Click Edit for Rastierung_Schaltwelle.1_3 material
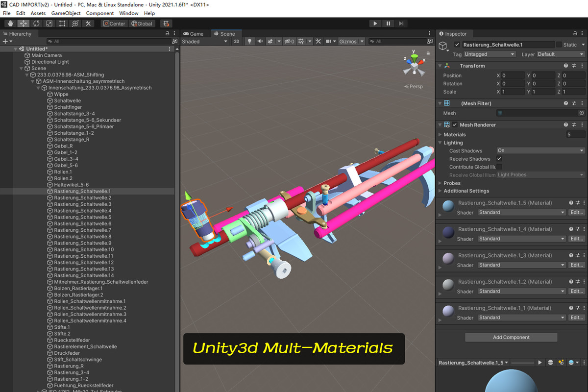 (x=577, y=265)
